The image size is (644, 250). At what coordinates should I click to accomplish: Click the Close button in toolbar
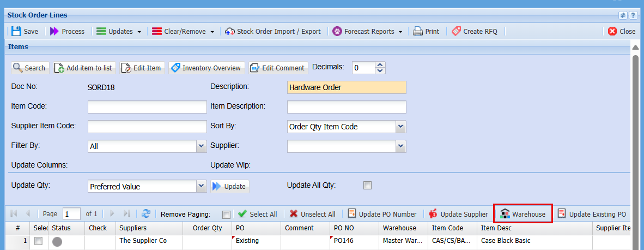pos(622,31)
